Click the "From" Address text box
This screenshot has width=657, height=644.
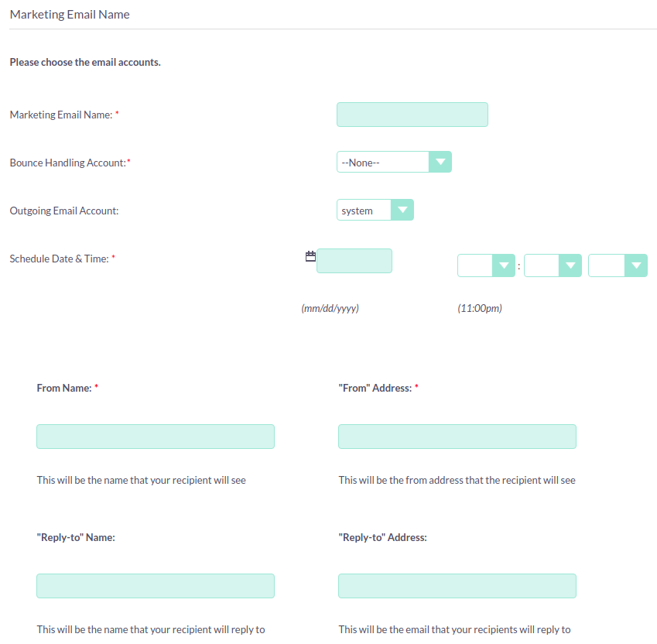pyautogui.click(x=457, y=436)
